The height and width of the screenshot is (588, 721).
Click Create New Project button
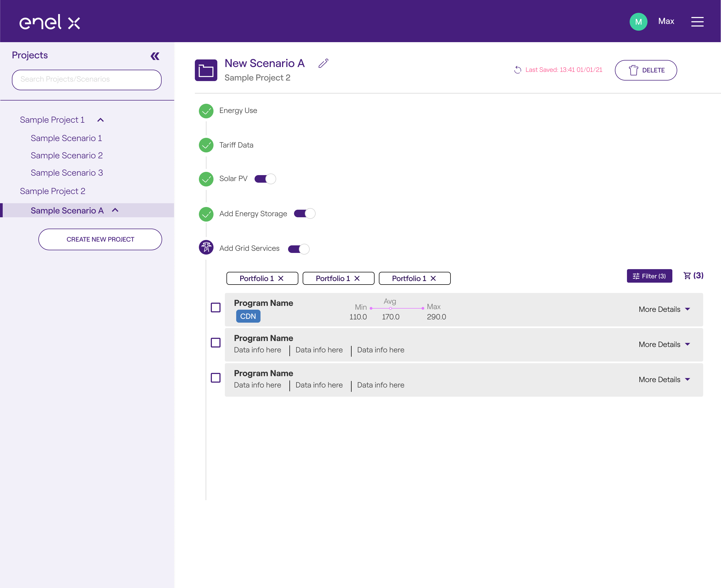point(100,239)
